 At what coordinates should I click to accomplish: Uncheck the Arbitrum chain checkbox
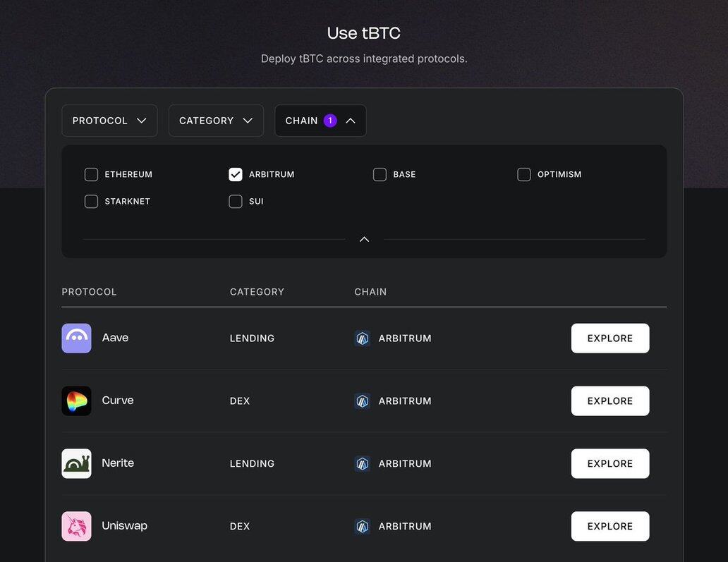236,174
